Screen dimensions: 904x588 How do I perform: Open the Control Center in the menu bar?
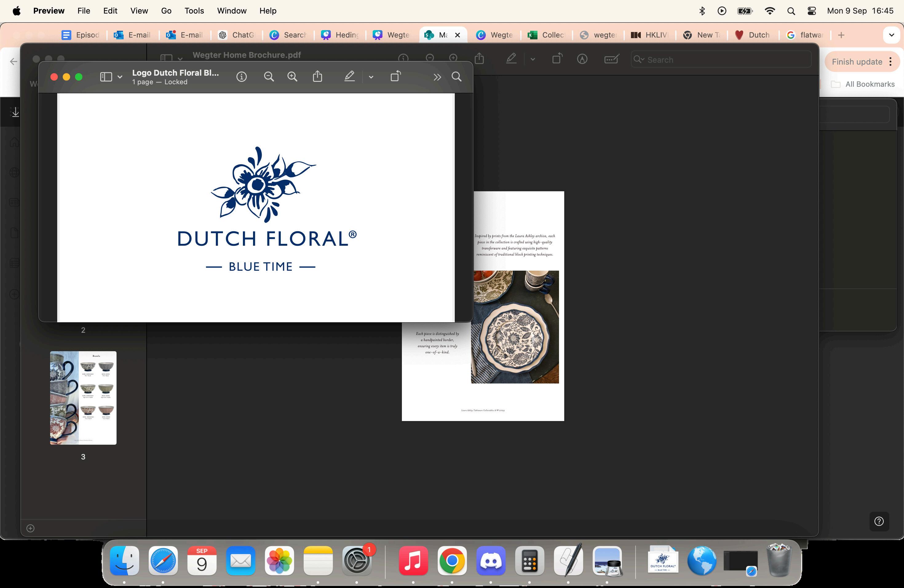point(811,11)
